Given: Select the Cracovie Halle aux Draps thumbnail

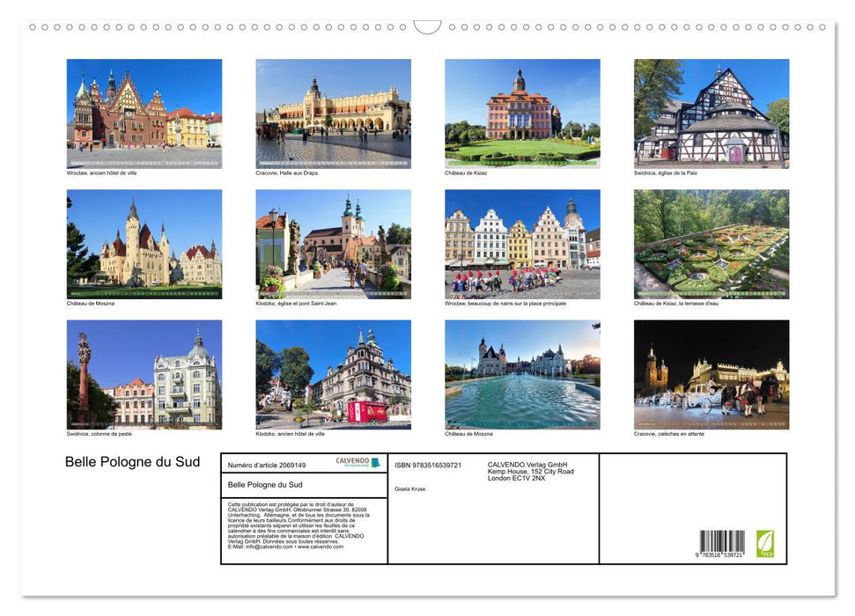Looking at the screenshot, I should [333, 114].
